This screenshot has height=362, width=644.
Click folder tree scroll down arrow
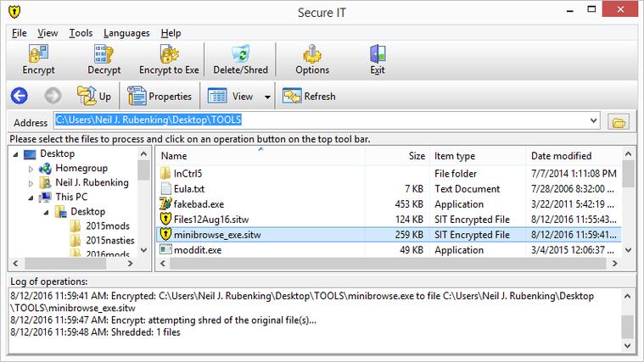pyautogui.click(x=143, y=249)
